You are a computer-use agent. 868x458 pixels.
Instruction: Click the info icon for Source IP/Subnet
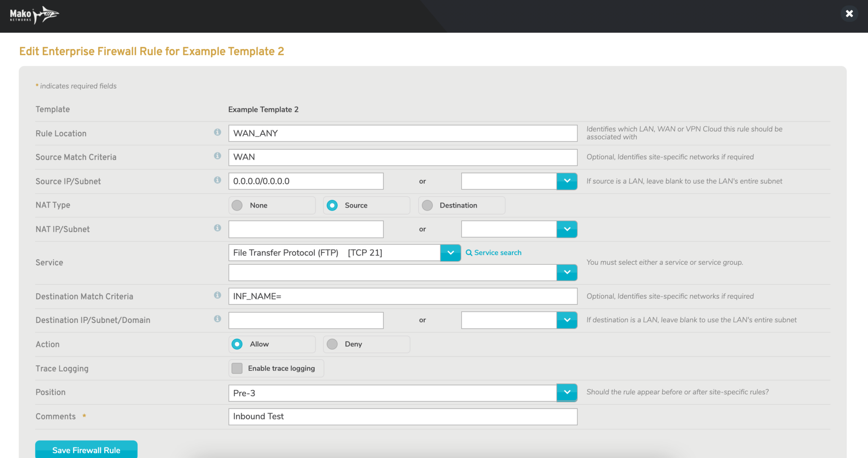[217, 180]
